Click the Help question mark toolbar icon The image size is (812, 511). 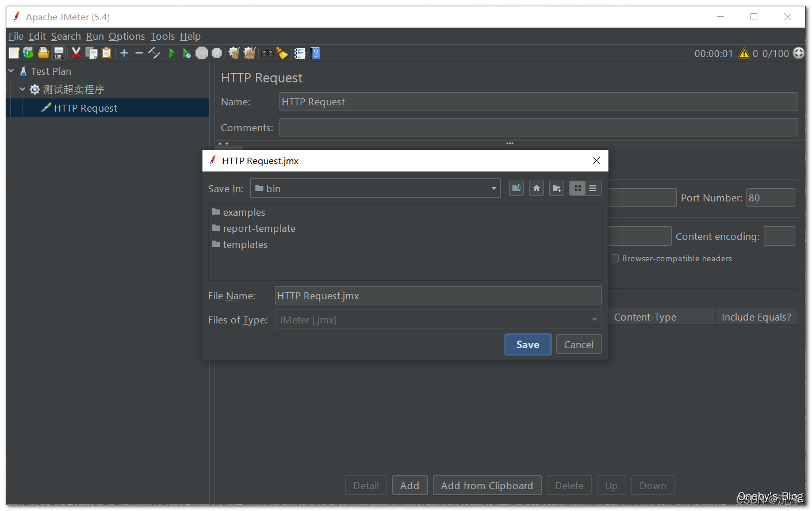pyautogui.click(x=315, y=53)
